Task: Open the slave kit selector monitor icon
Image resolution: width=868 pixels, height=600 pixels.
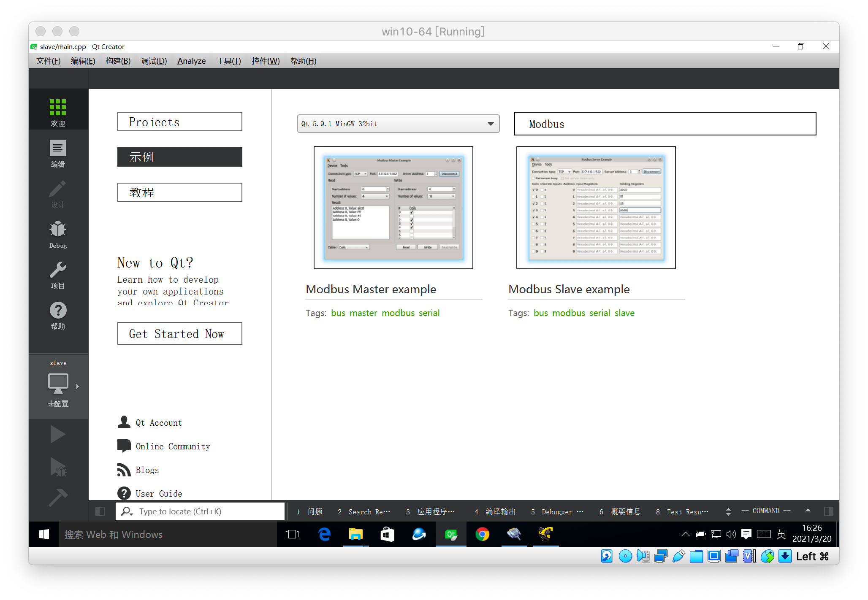Action: coord(58,384)
